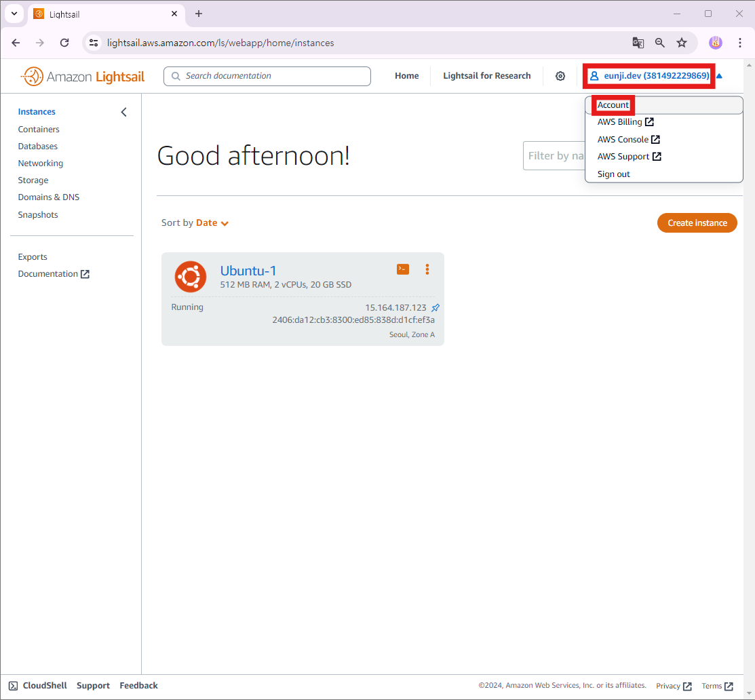
Task: Open AWS Console from the user menu
Action: [629, 140]
